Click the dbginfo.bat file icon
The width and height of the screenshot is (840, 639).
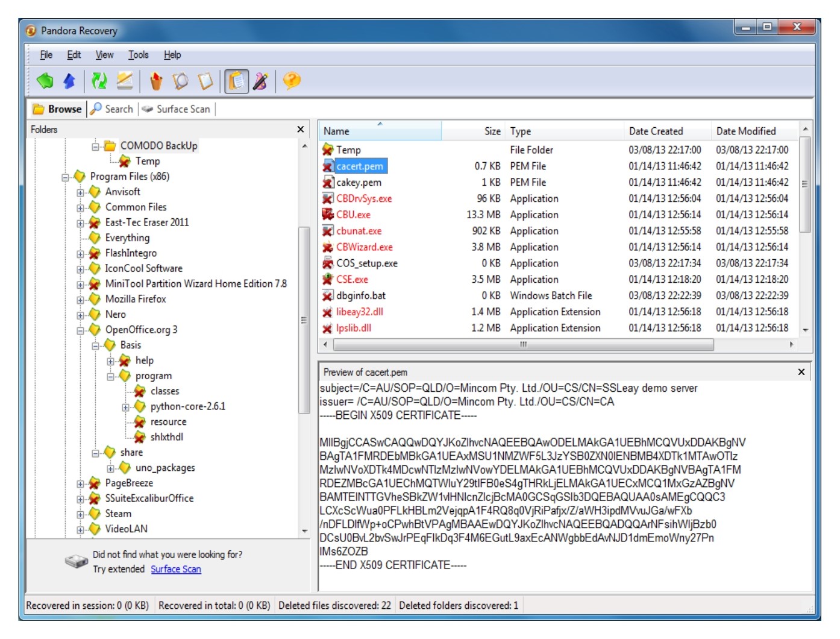click(x=328, y=295)
